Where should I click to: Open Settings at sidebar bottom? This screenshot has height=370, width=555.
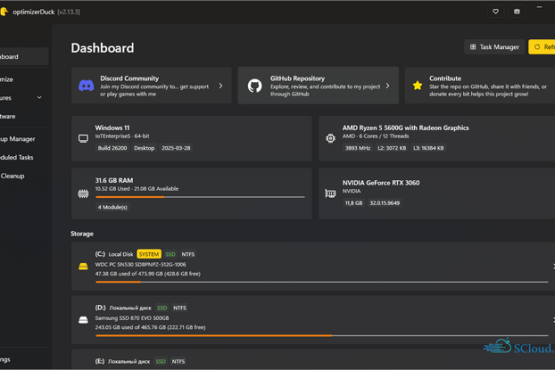[23, 359]
